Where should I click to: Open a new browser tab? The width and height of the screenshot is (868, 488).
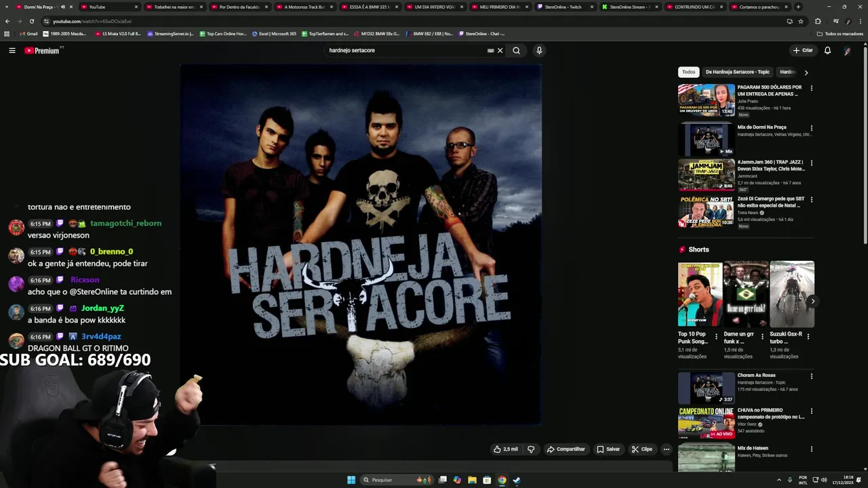pyautogui.click(x=798, y=7)
